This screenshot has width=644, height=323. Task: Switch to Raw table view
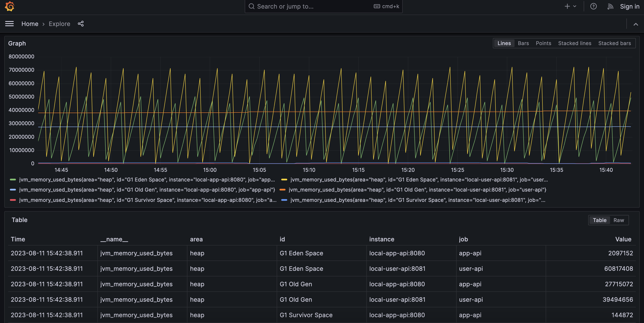tap(619, 220)
